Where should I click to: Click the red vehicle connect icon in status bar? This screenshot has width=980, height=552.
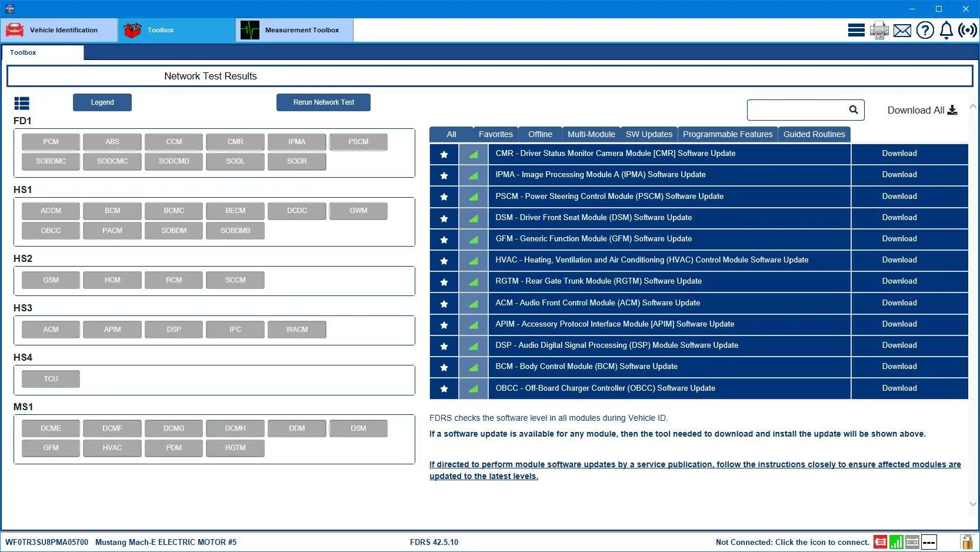point(880,542)
